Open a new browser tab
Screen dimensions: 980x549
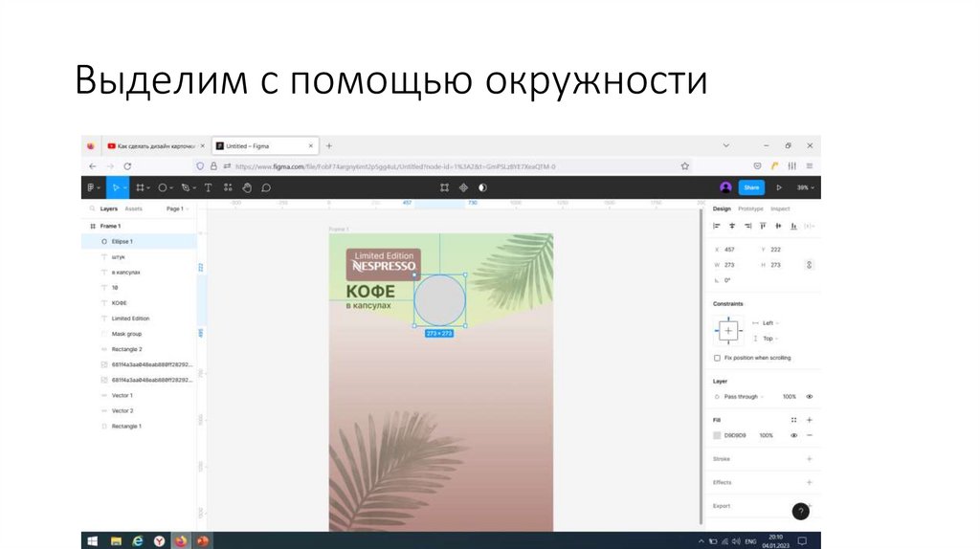pyautogui.click(x=329, y=145)
